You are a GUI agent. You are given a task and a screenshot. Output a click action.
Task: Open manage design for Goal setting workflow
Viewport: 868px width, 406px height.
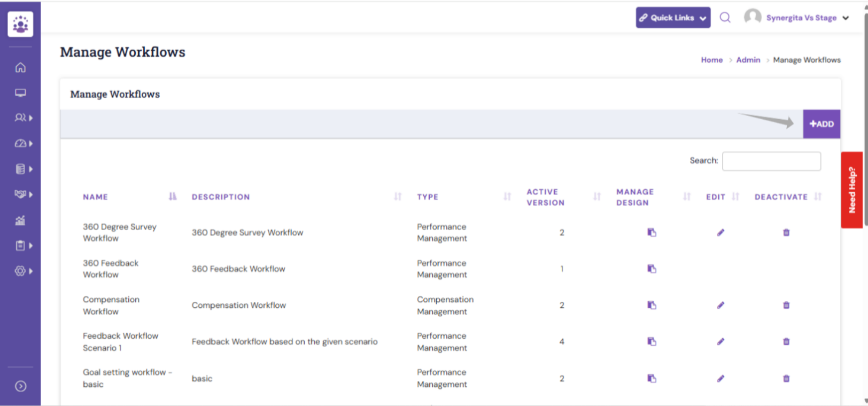[x=652, y=378]
